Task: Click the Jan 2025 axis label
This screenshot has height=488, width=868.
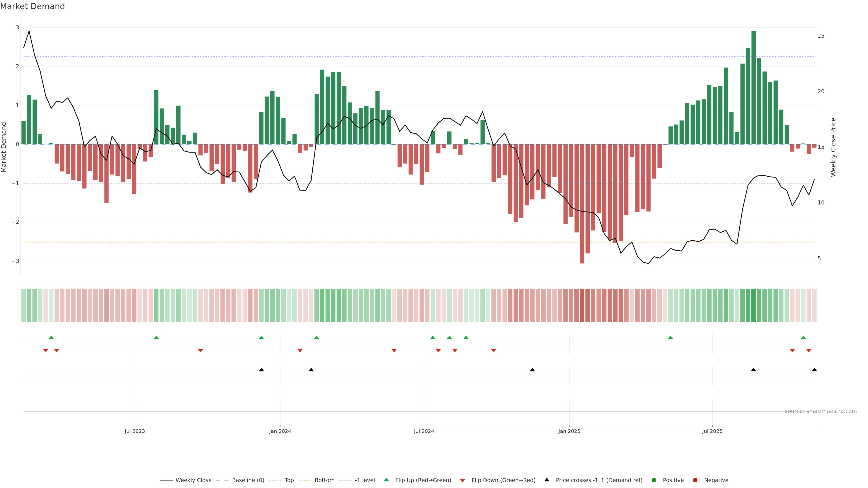Action: [x=569, y=431]
